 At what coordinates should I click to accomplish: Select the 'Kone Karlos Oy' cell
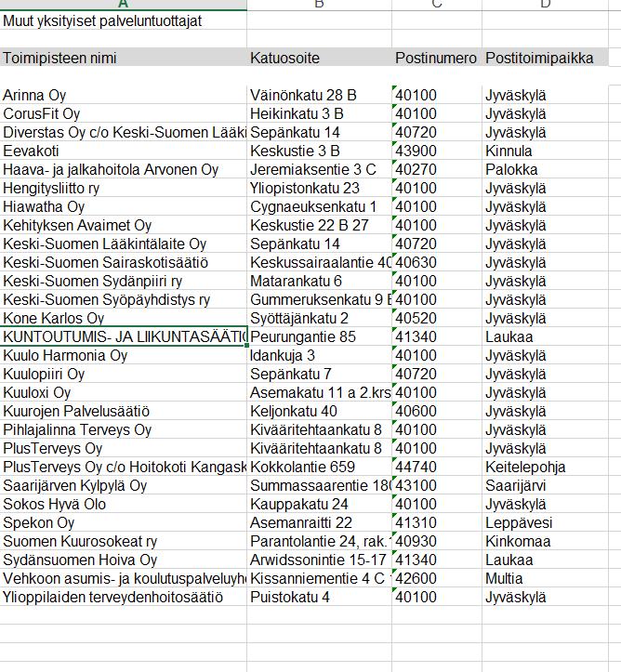(124, 318)
